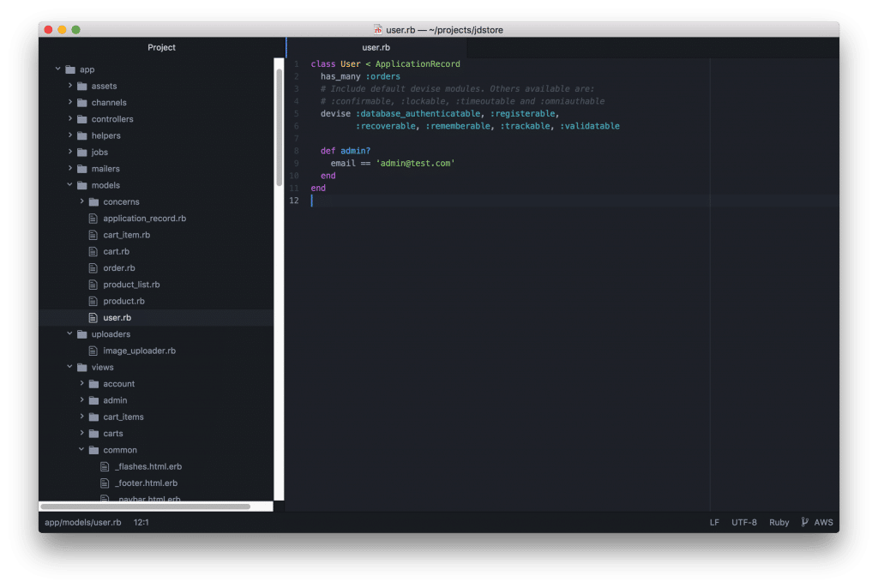Screen dimensions: 878x588
Task: Change the UTF-8 file encoding
Action: point(743,522)
